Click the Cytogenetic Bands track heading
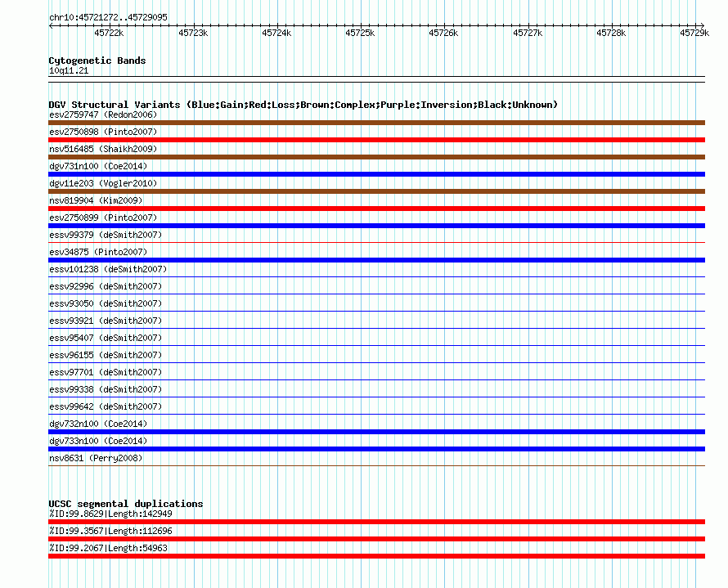The width and height of the screenshot is (728, 588). 97,61
